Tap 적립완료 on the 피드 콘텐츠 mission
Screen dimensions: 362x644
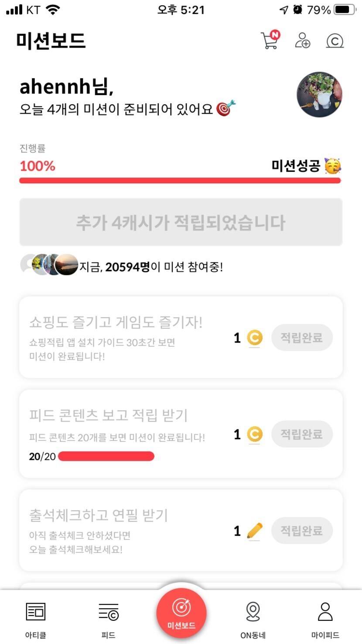pos(302,434)
